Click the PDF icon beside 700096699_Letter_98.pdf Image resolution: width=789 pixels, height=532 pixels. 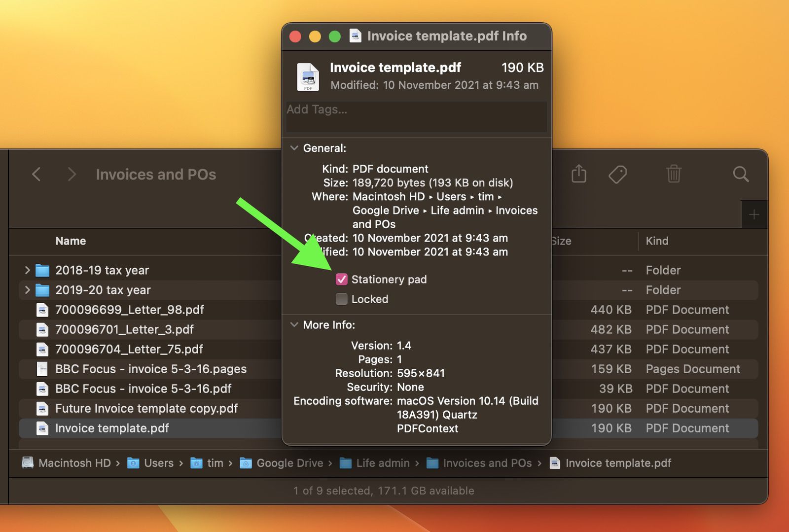tap(42, 310)
